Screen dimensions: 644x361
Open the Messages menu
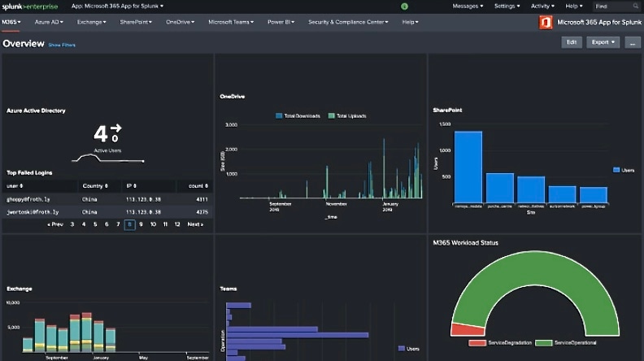coord(468,7)
